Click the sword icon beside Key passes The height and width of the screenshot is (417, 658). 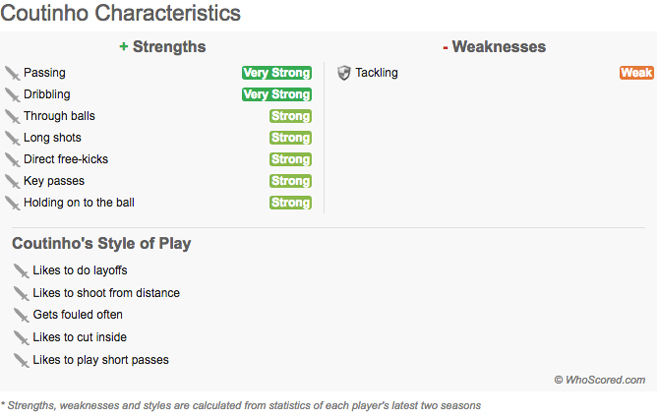click(x=13, y=181)
